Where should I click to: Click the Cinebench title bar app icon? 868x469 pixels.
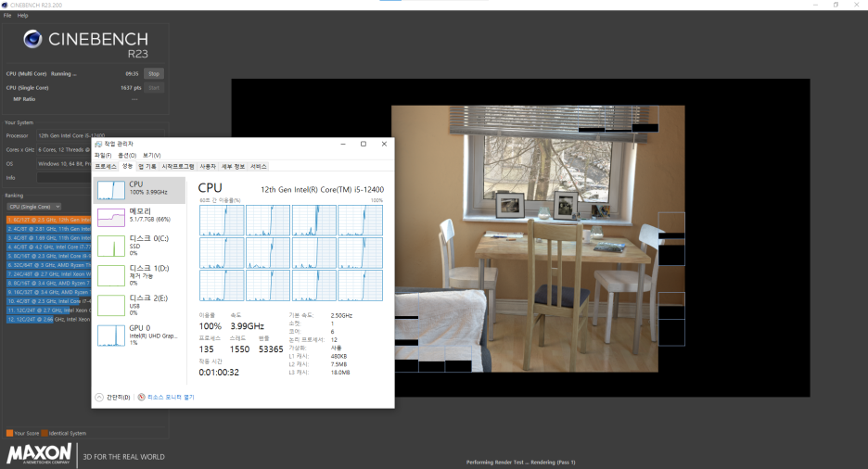[x=5, y=5]
